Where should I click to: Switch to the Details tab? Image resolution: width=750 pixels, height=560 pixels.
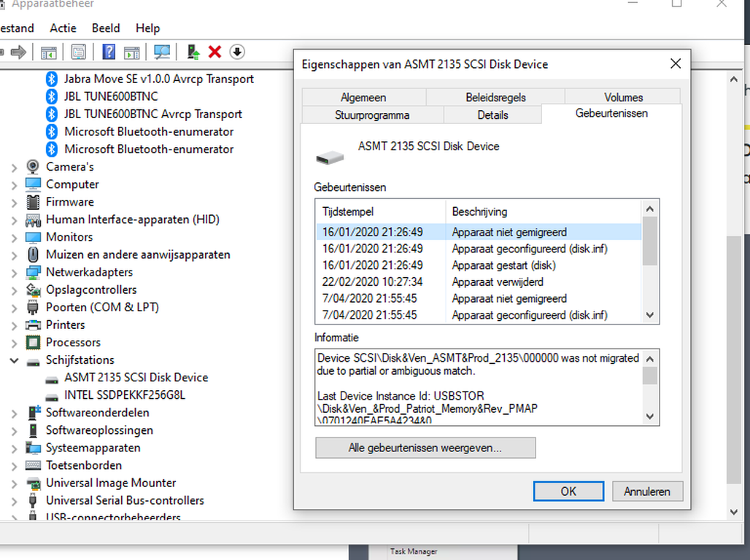coord(492,114)
